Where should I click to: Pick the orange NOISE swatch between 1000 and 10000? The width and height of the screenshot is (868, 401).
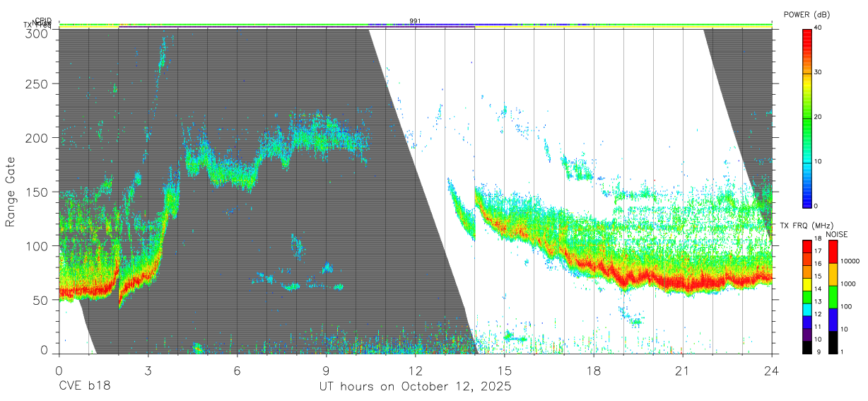(x=833, y=274)
